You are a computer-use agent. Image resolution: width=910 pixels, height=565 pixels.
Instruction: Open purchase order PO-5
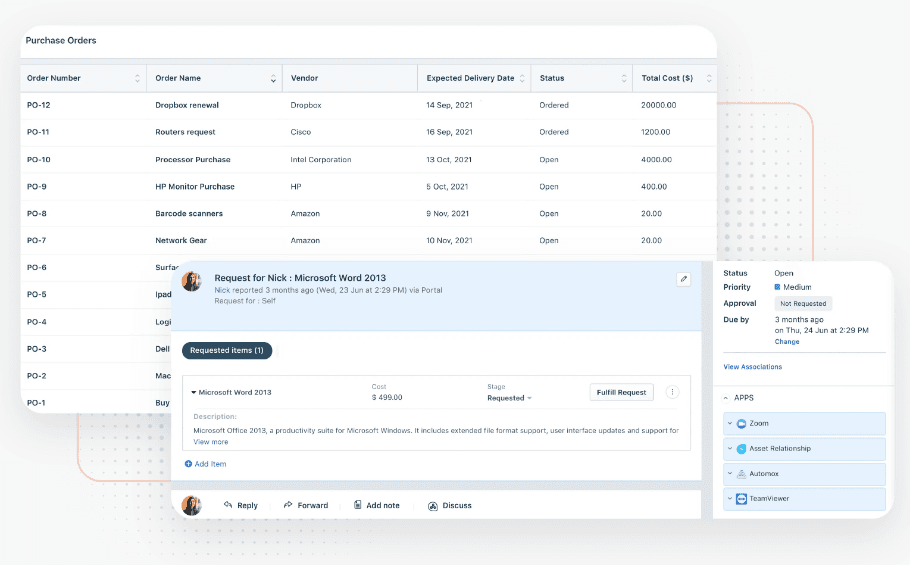[x=37, y=295]
